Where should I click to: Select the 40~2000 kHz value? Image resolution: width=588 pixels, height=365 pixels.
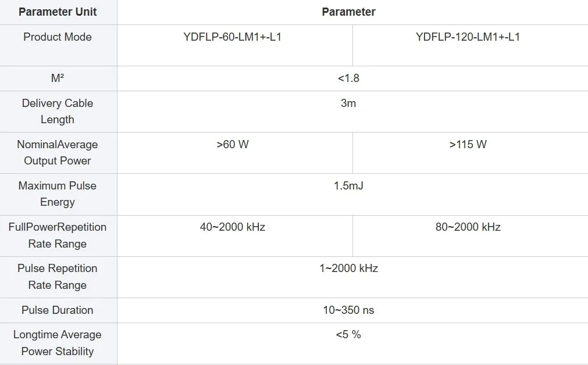click(x=233, y=227)
